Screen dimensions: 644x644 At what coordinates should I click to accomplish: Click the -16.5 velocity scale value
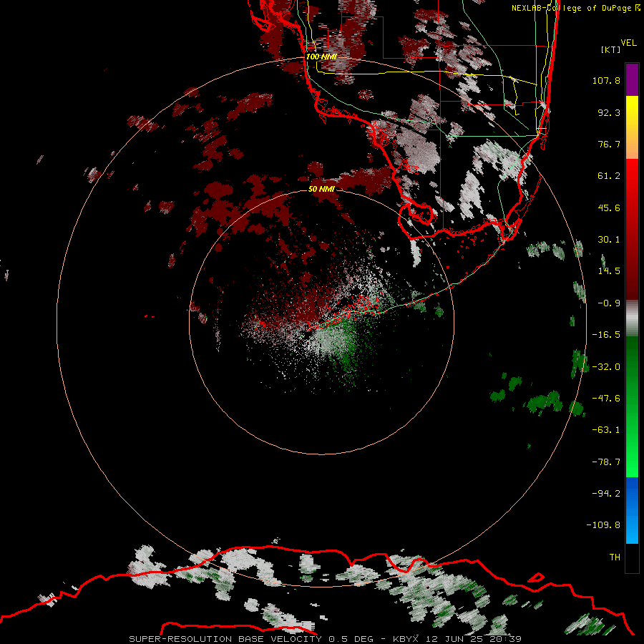(606, 335)
